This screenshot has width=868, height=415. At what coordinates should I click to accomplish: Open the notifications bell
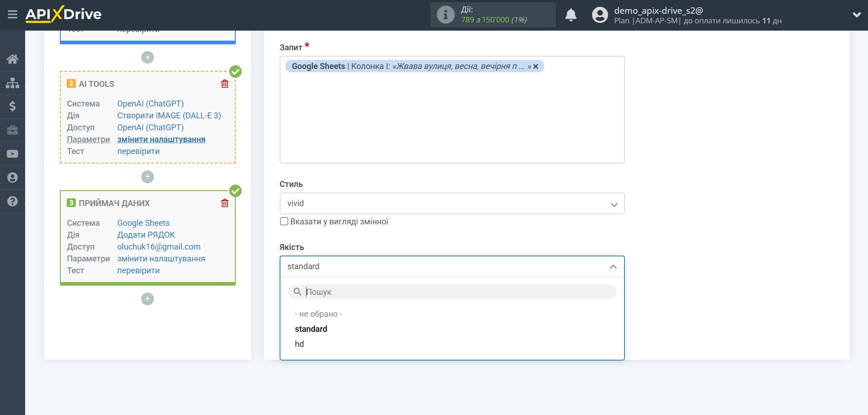[x=571, y=15]
